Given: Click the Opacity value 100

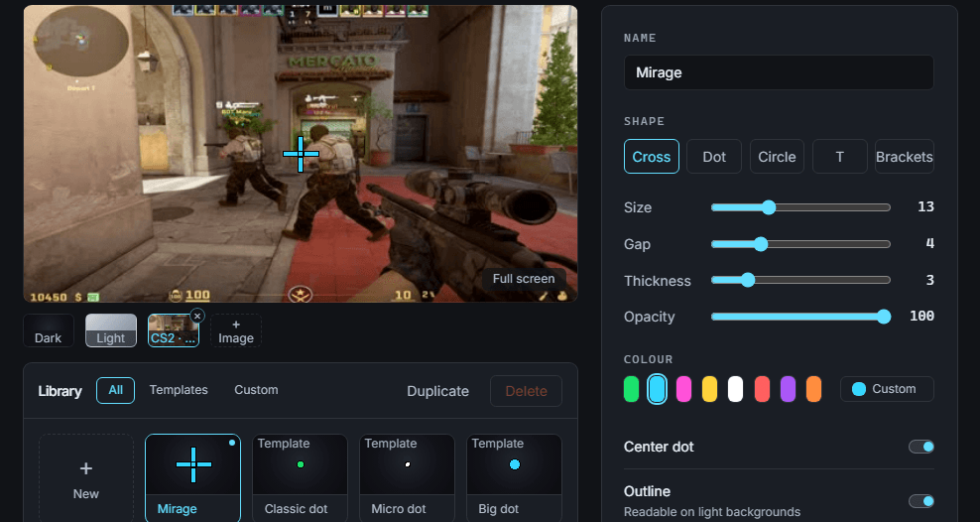Looking at the screenshot, I should pos(921,316).
